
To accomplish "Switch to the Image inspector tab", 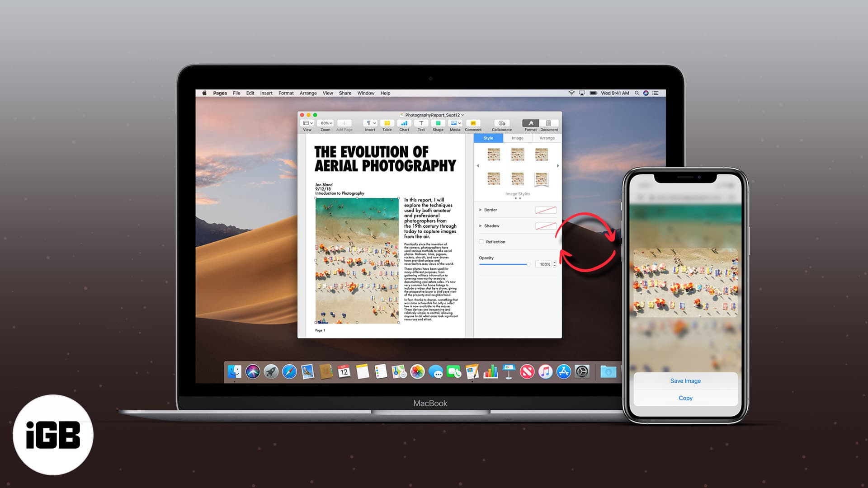I will pyautogui.click(x=518, y=138).
